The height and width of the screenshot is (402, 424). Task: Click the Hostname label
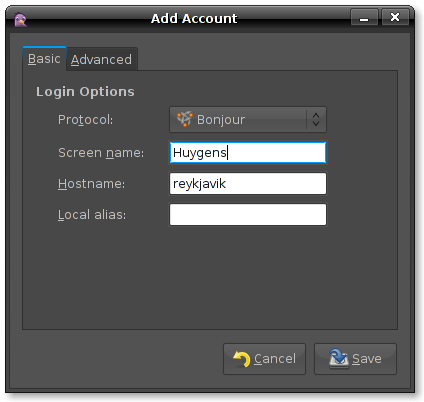coord(91,184)
